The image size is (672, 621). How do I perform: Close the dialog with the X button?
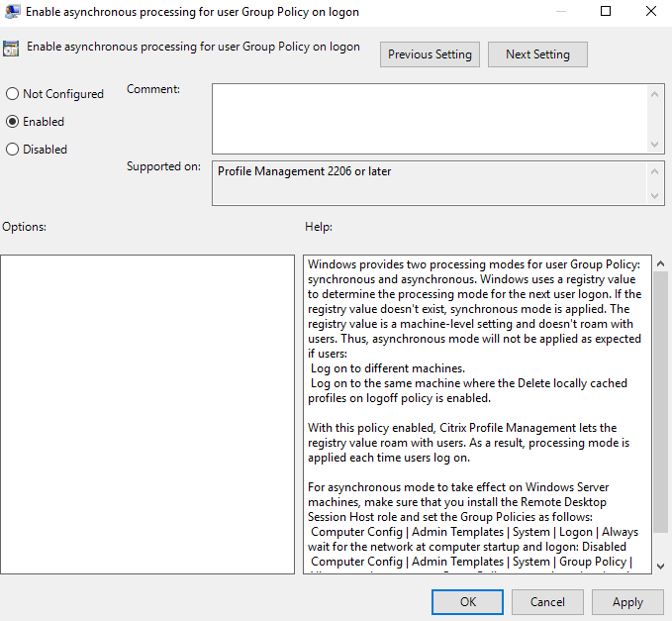(x=650, y=12)
